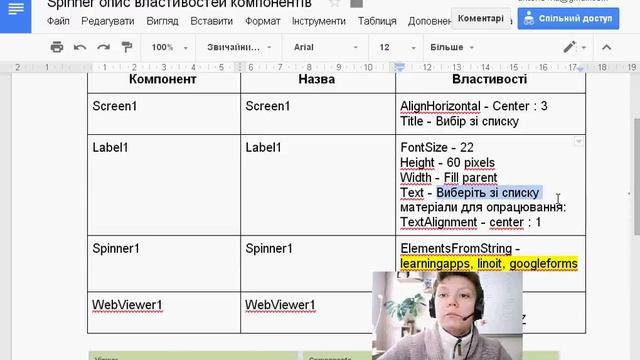Click the Спільний доступ button
Image resolution: width=640 pixels, height=360 pixels.
pos(568,18)
